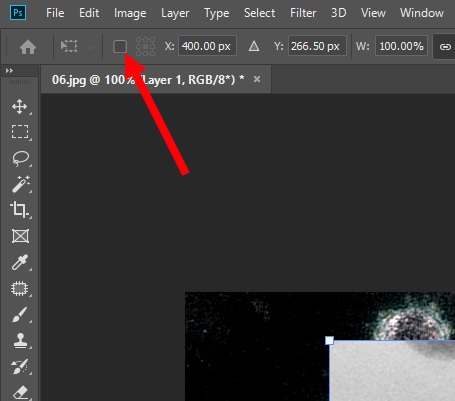Screen dimensions: 455x401
Task: Select the Rectangular Marquee tool
Action: (20, 132)
